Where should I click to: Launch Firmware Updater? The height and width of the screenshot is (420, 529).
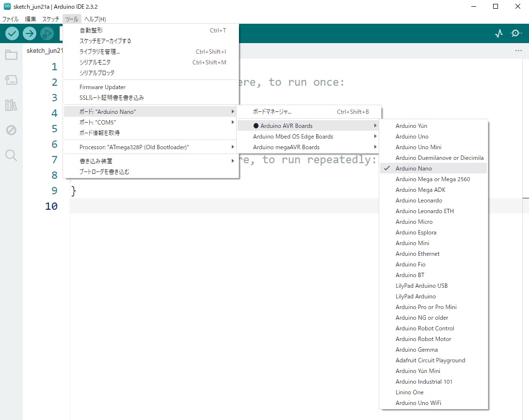pos(150,87)
